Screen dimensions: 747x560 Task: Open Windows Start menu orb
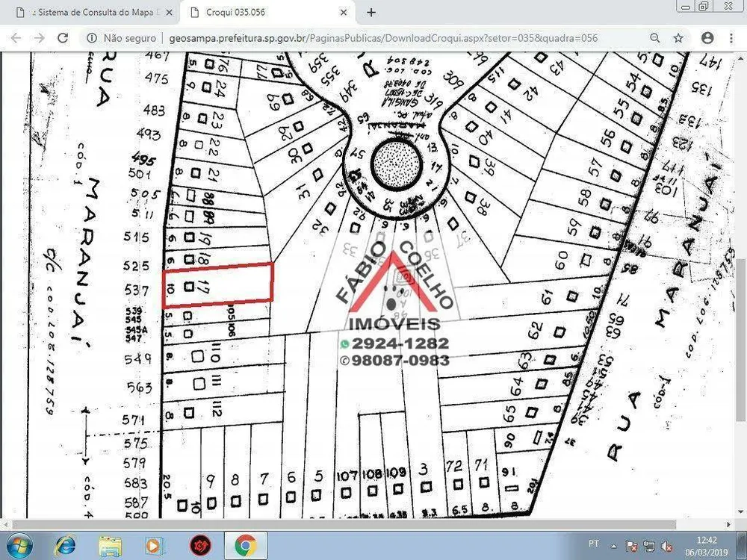pos(19,546)
